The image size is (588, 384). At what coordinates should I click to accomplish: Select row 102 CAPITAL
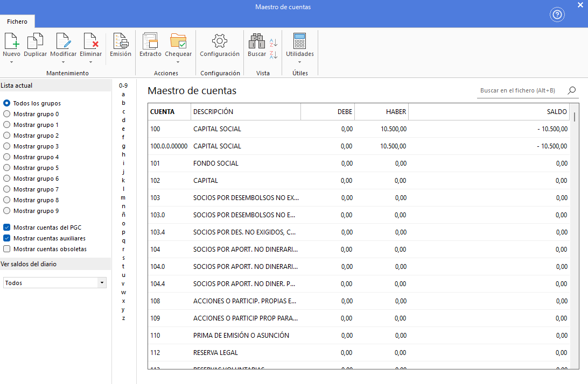pyautogui.click(x=359, y=181)
